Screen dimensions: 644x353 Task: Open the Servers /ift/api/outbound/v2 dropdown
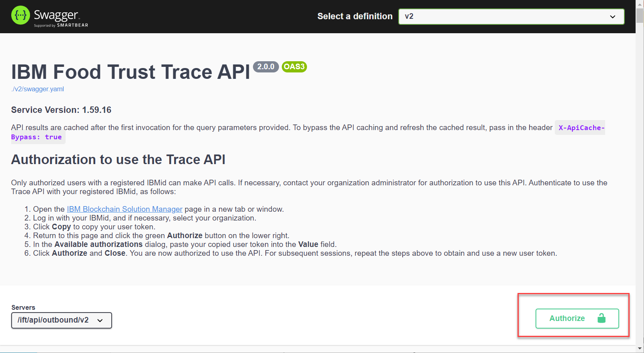(62, 320)
